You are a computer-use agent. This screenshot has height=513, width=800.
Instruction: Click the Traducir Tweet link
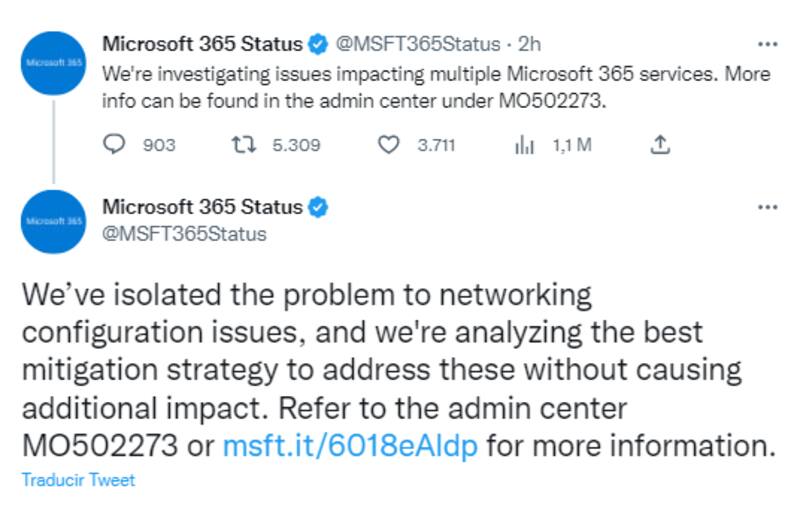tap(78, 480)
